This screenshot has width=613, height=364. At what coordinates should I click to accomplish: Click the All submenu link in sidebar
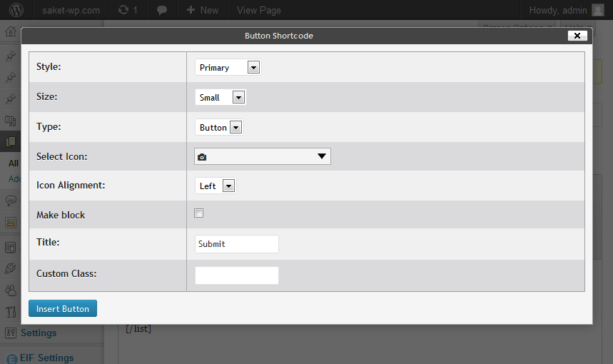coord(14,163)
